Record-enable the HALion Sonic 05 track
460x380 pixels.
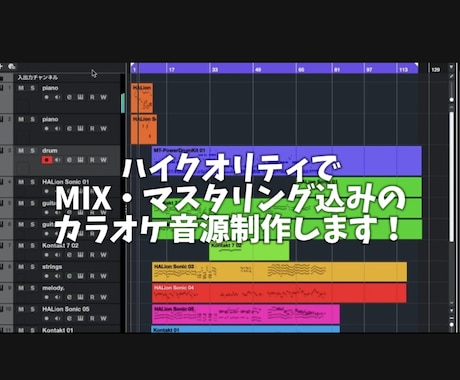pos(47,319)
